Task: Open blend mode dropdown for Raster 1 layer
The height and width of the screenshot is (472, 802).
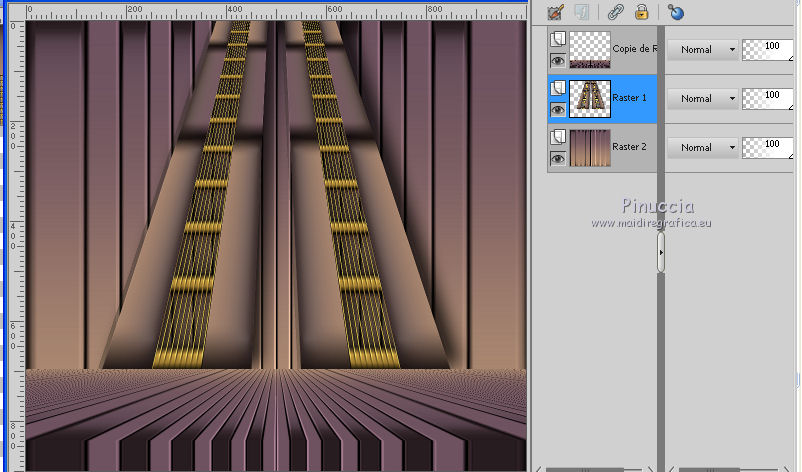Action: click(x=703, y=99)
